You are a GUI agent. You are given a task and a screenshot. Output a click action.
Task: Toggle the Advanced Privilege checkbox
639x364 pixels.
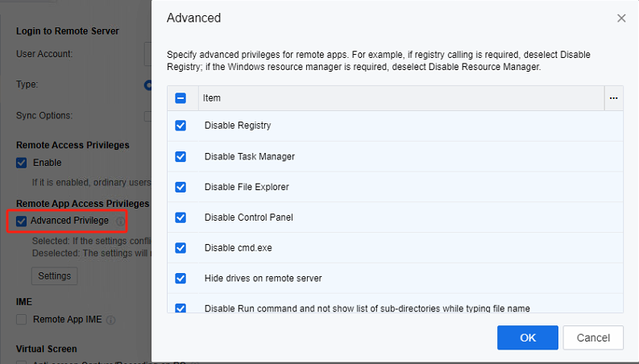coord(21,221)
